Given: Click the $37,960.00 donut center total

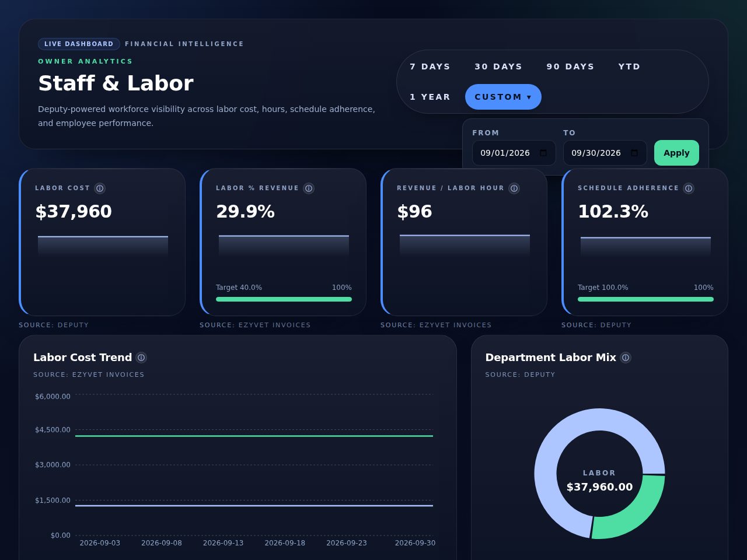Looking at the screenshot, I should click(x=599, y=487).
